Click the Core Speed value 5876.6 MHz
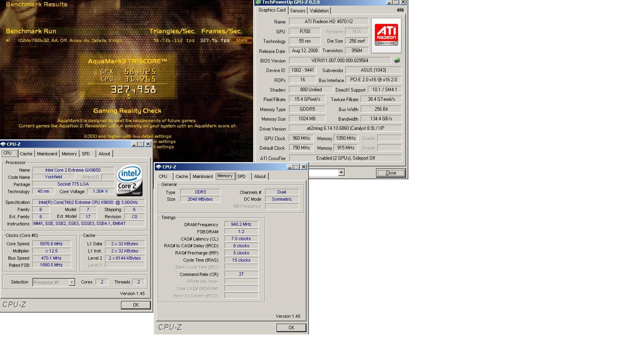The height and width of the screenshot is (354, 644). [x=51, y=244]
